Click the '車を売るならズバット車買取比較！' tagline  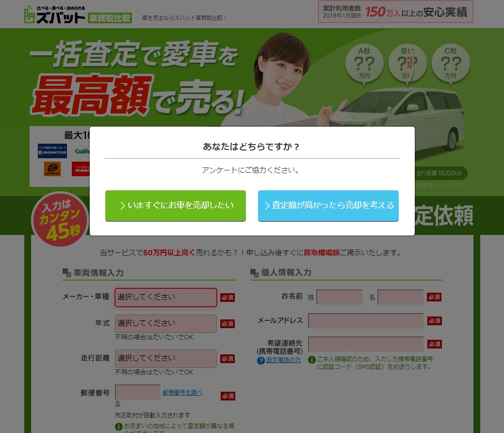point(184,18)
